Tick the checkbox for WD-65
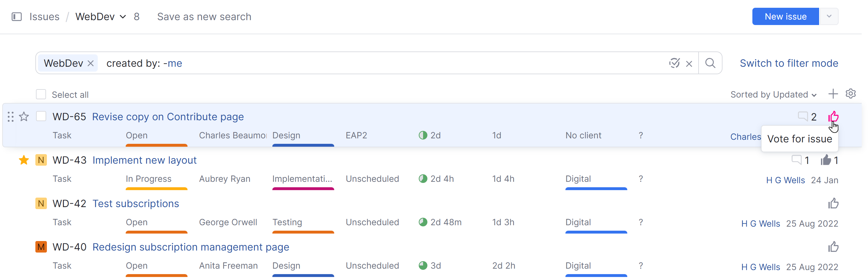Image resolution: width=868 pixels, height=279 pixels. (41, 116)
